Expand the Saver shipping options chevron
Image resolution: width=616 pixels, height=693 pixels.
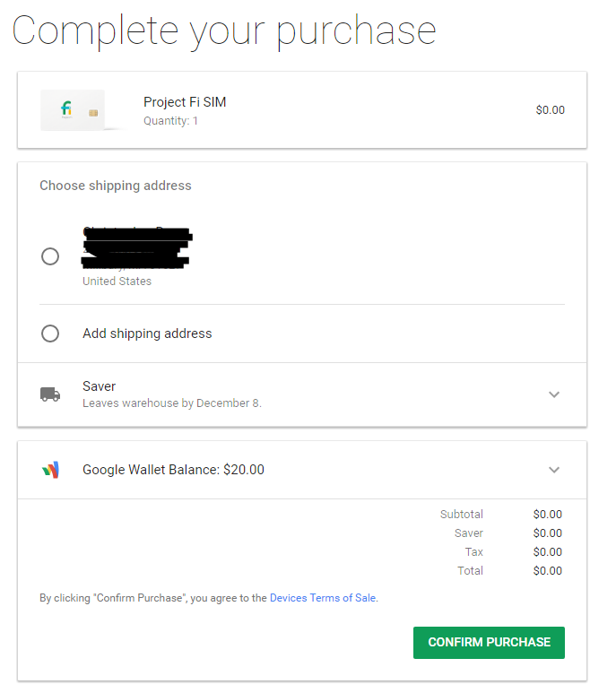click(554, 394)
